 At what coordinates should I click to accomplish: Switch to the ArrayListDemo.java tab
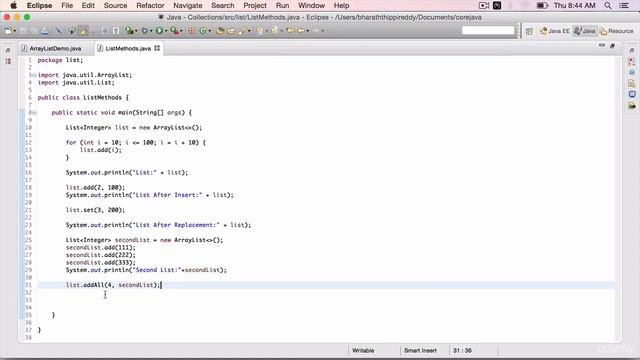click(51, 49)
